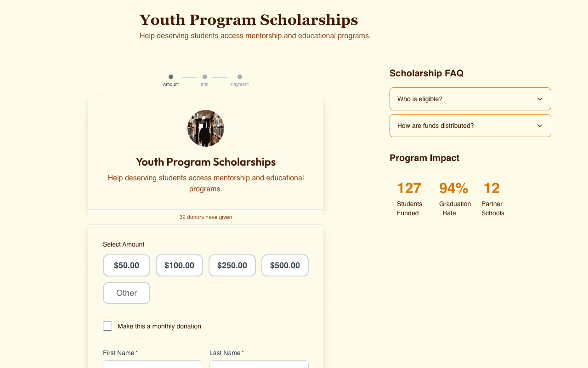This screenshot has width=588, height=368.
Task: Select the Amount step label
Action: point(170,84)
